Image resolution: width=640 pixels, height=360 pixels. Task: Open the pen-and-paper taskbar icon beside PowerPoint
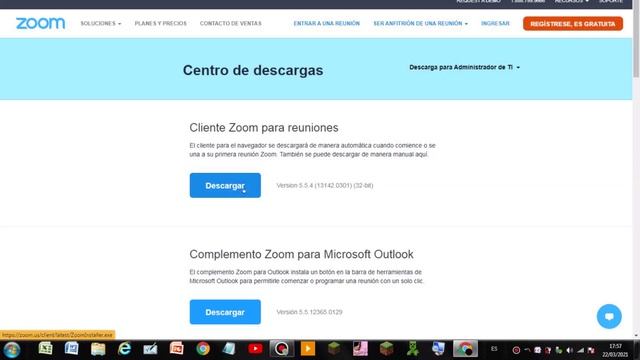pos(150,349)
